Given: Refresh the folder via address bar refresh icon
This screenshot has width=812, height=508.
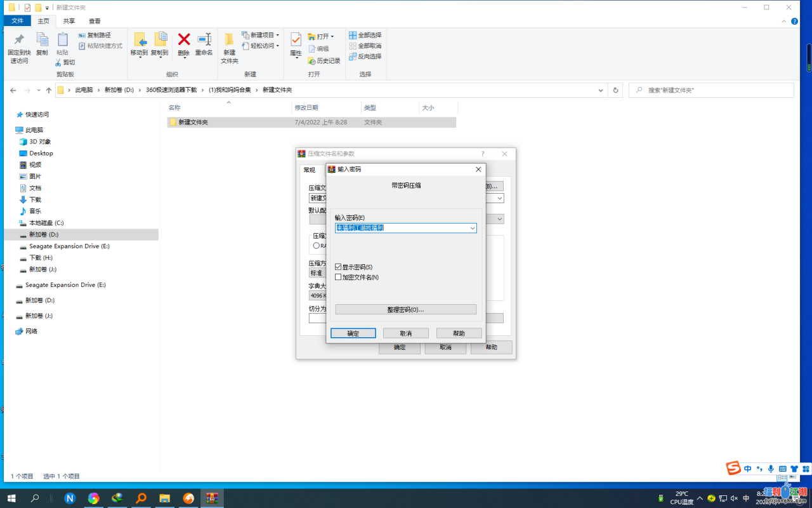Looking at the screenshot, I should [x=615, y=90].
